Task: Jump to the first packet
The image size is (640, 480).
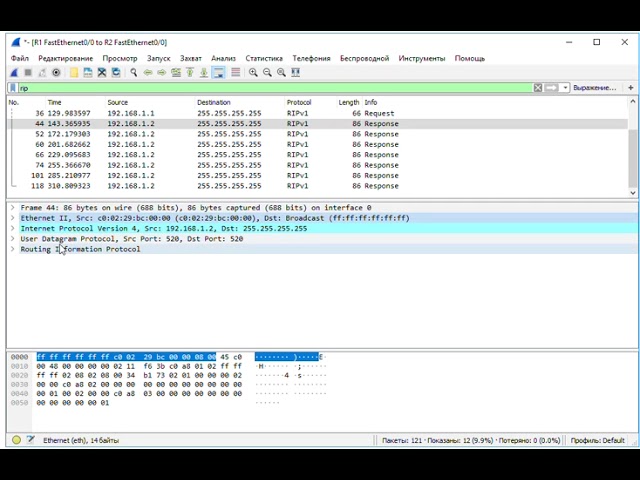Action: [190, 73]
